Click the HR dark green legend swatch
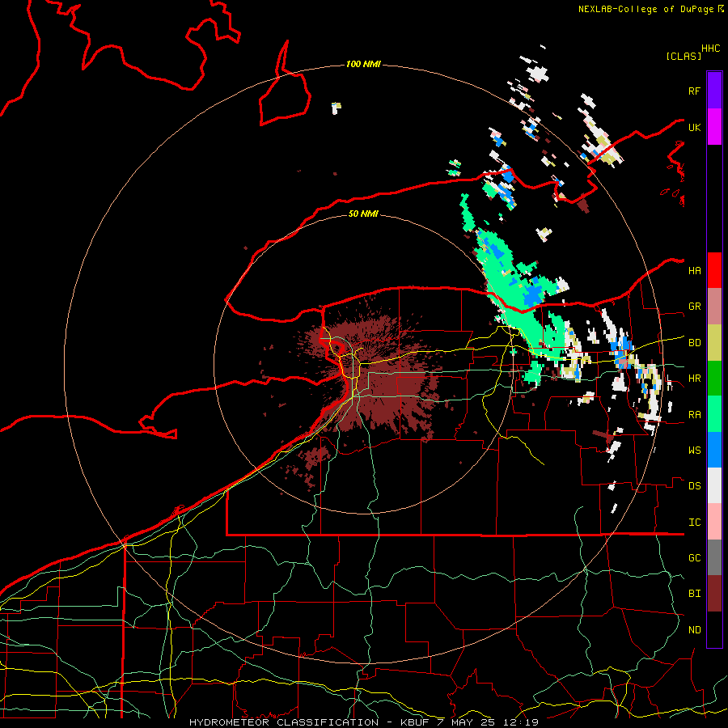 (714, 379)
